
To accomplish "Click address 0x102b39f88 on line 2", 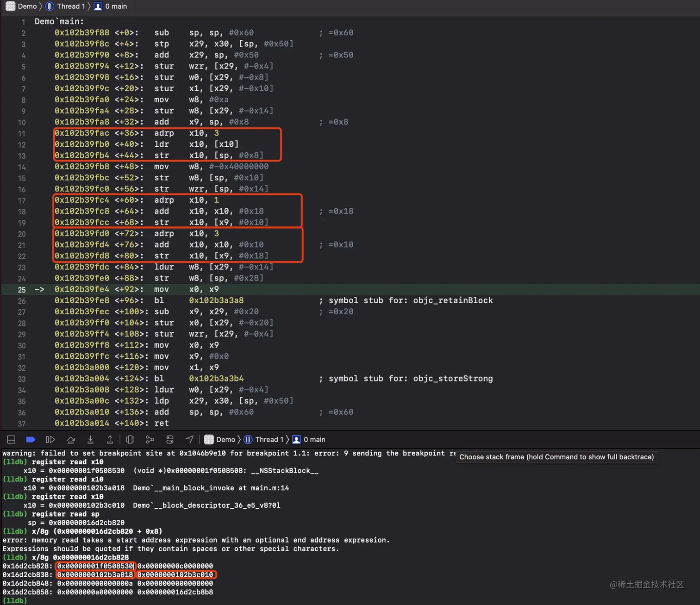I will [82, 32].
